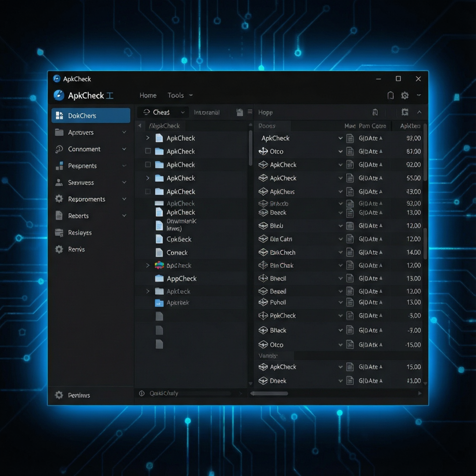
Task: Click the Rooes column header
Action: pos(267,126)
